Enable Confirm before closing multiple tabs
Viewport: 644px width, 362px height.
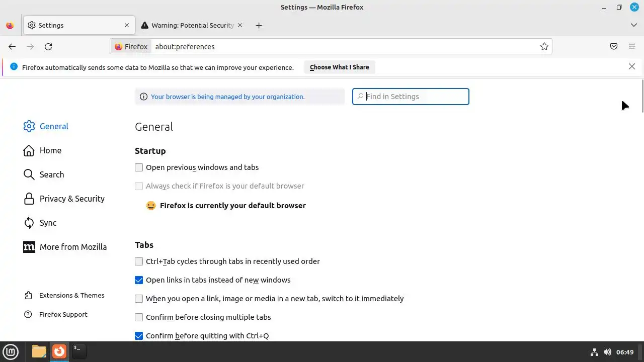(139, 317)
